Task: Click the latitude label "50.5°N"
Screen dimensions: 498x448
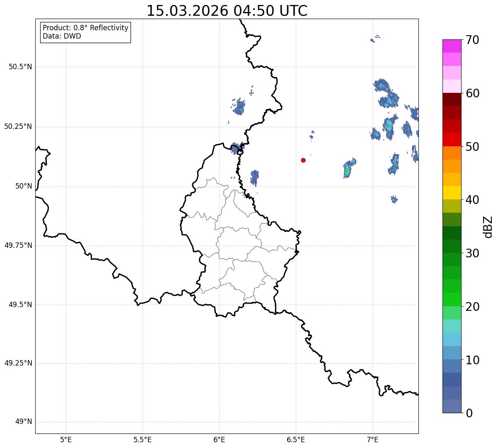Action: point(20,67)
